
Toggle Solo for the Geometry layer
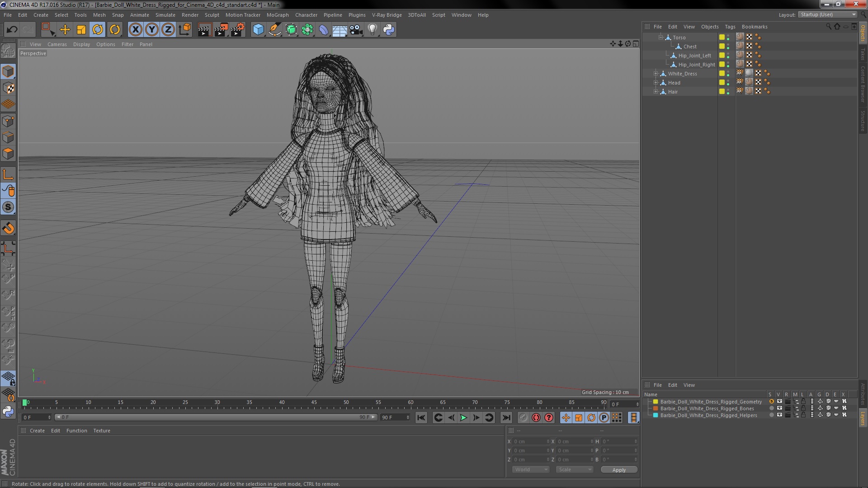click(x=771, y=401)
